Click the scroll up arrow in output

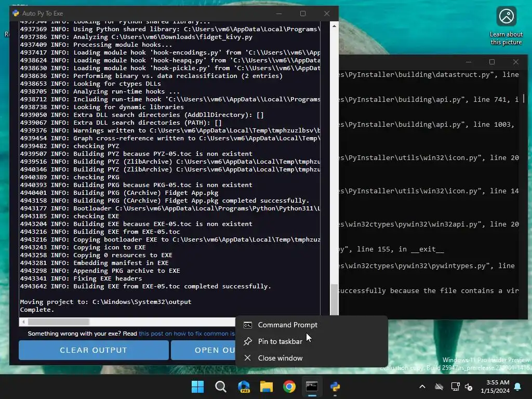[x=334, y=26]
